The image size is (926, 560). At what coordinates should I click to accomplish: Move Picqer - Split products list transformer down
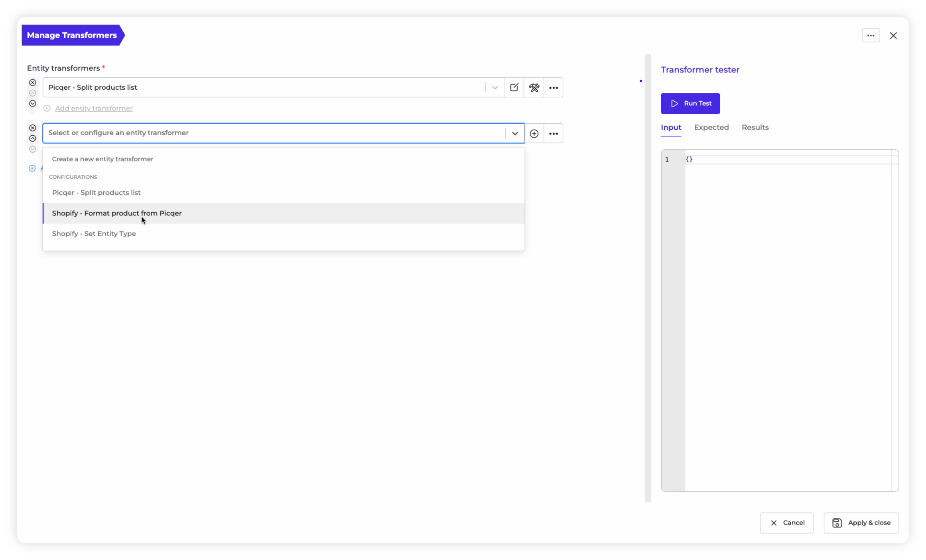pos(33,104)
